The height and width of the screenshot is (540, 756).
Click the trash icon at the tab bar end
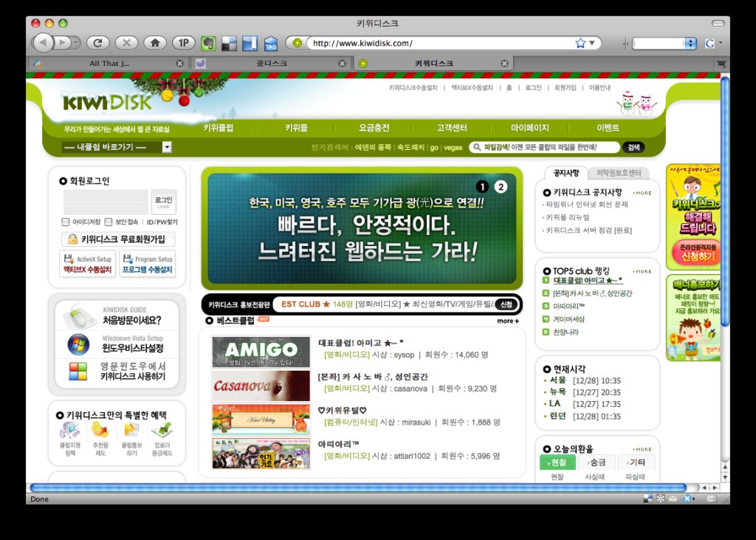pos(721,64)
